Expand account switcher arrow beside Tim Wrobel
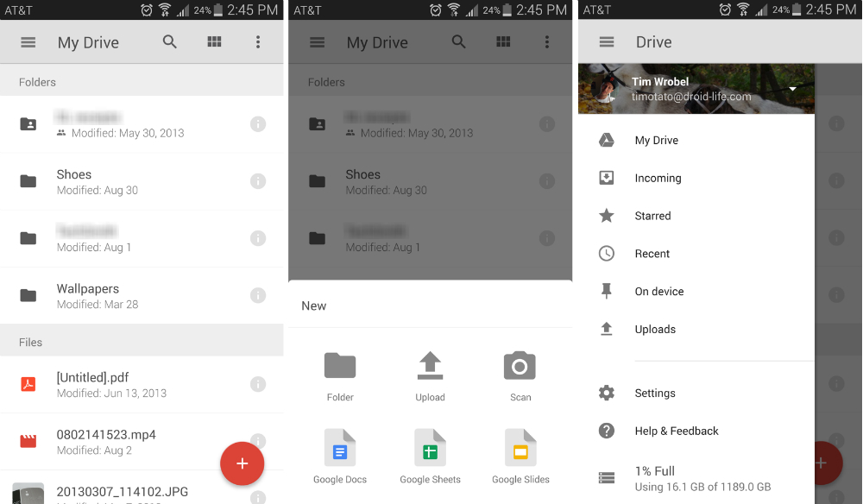Image resolution: width=863 pixels, height=504 pixels. [x=792, y=89]
